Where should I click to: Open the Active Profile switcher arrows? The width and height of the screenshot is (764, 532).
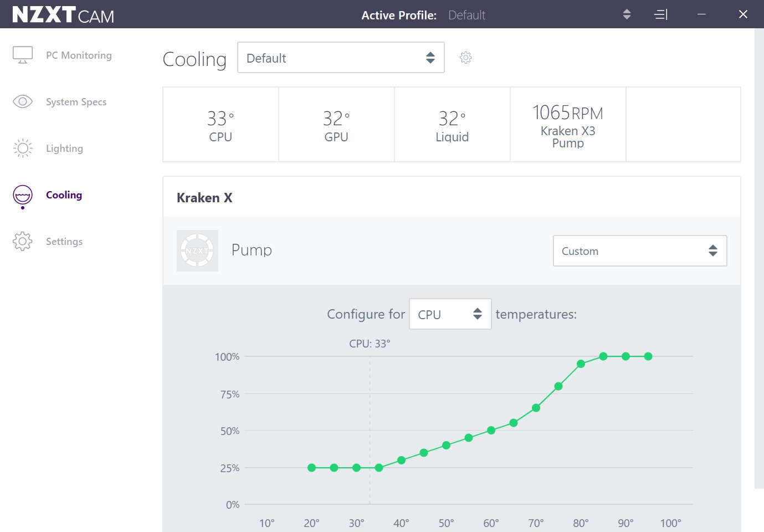(627, 14)
